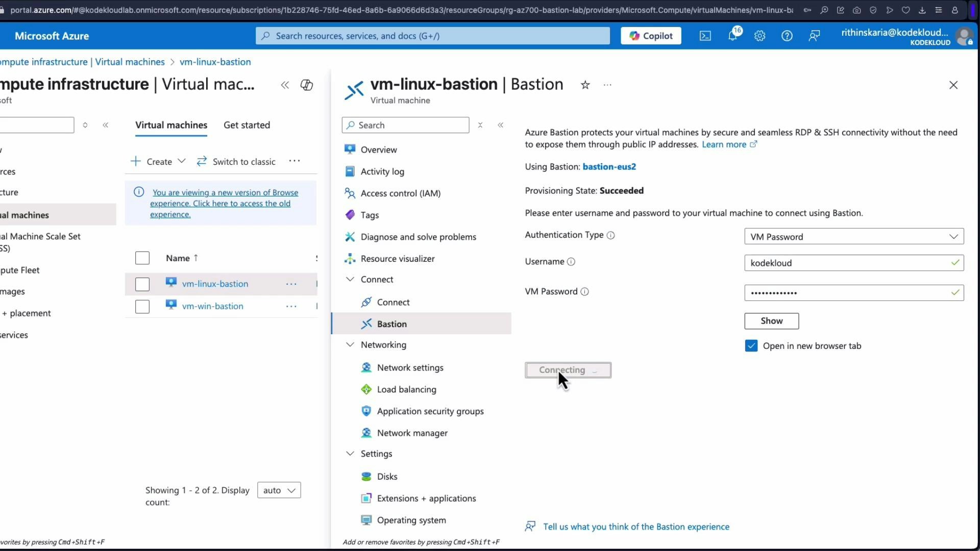
Task: Select the Activity log entry
Action: 383,171
